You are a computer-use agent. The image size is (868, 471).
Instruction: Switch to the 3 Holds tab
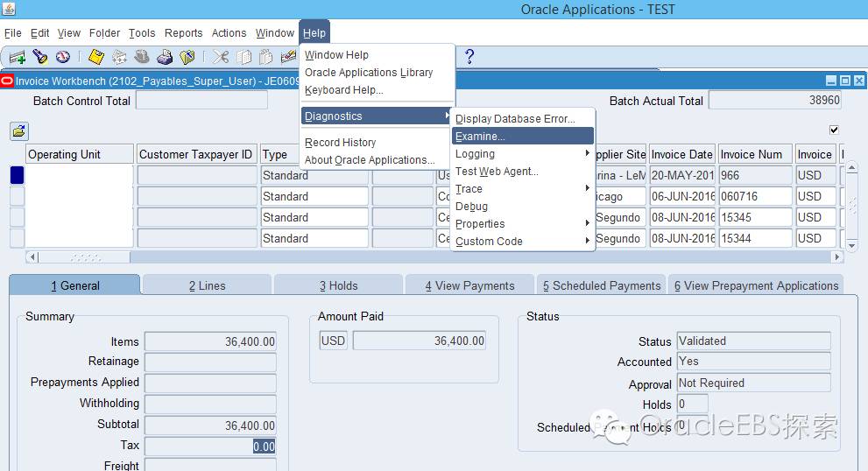tap(338, 285)
